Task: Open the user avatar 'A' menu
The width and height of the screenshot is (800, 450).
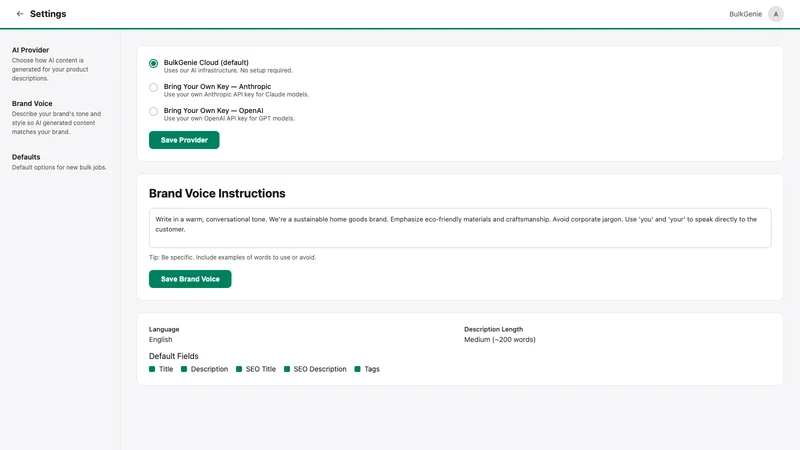Action: 776,14
